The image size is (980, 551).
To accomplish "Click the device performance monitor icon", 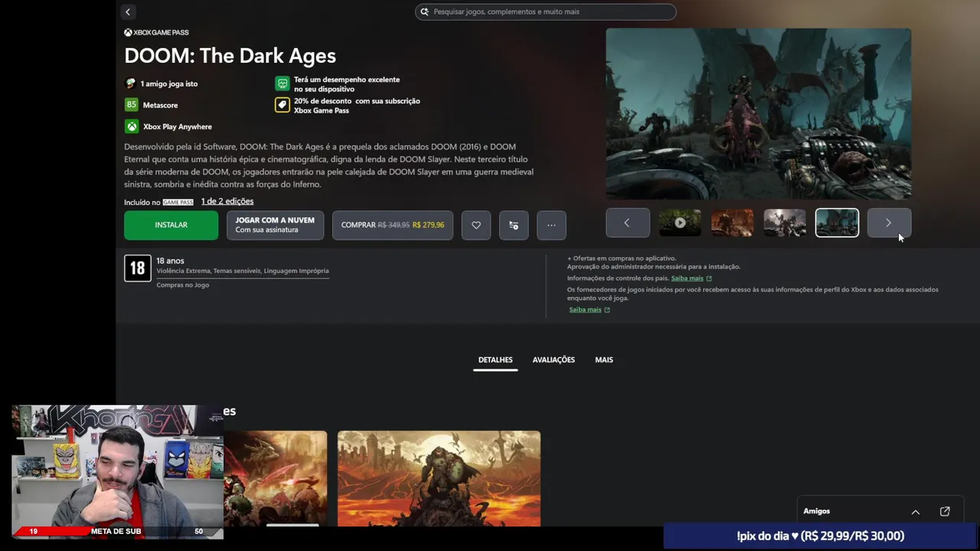I will tap(283, 83).
